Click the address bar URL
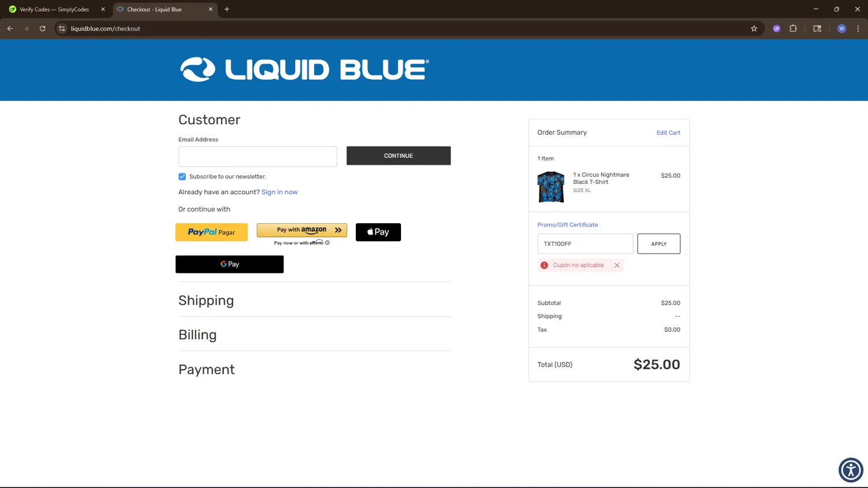This screenshot has width=868, height=488. (x=105, y=28)
